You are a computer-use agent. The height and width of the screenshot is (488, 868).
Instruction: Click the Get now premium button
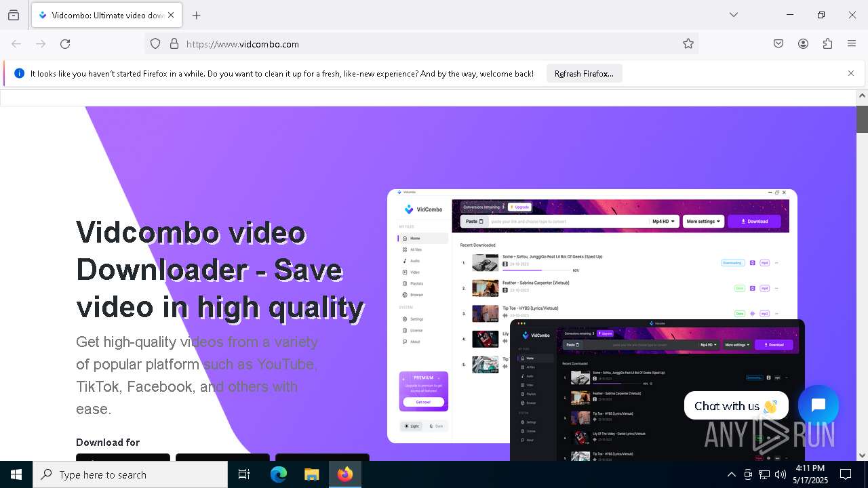pyautogui.click(x=423, y=402)
